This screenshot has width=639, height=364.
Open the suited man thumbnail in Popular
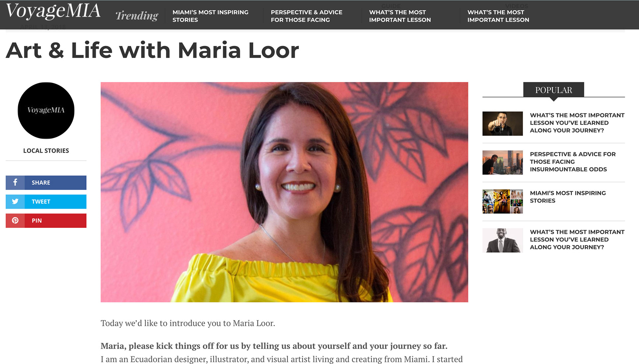503,240
